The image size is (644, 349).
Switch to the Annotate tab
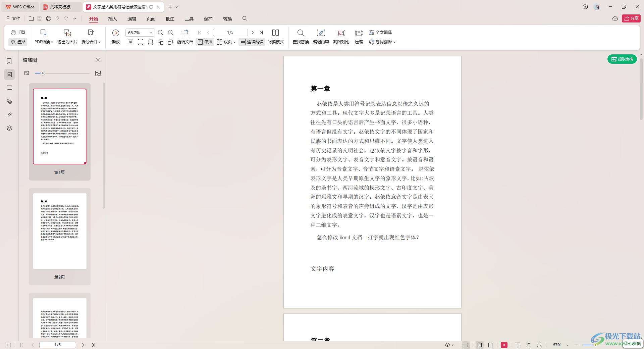[170, 19]
